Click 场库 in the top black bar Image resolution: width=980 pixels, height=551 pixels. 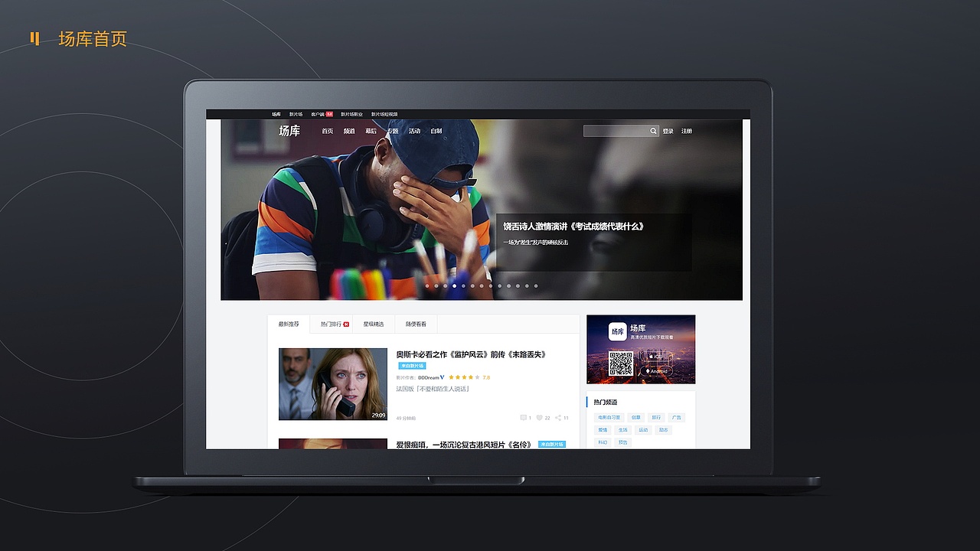[276, 114]
